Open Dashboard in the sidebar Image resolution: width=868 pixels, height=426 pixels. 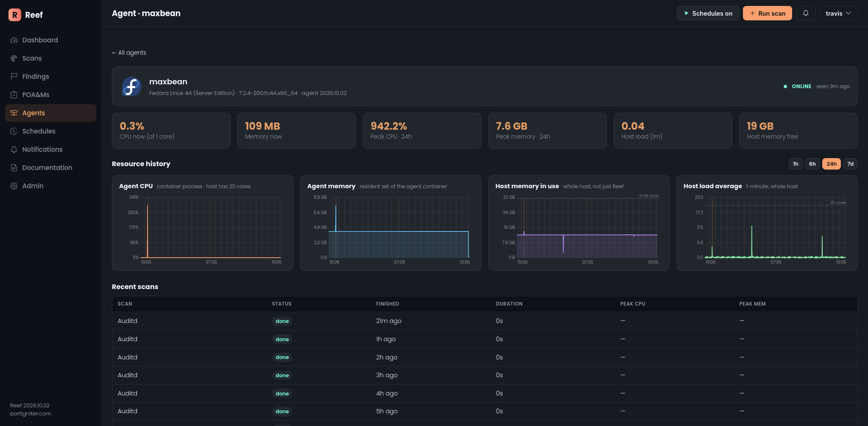(x=50, y=40)
